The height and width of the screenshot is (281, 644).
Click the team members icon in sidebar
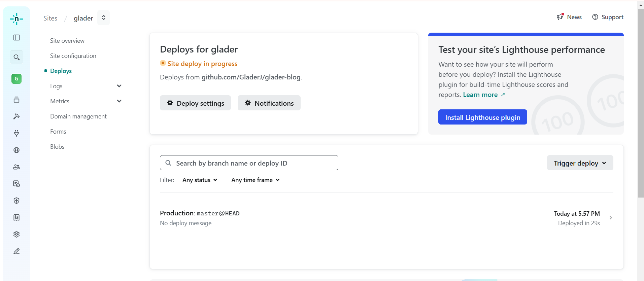(x=16, y=167)
